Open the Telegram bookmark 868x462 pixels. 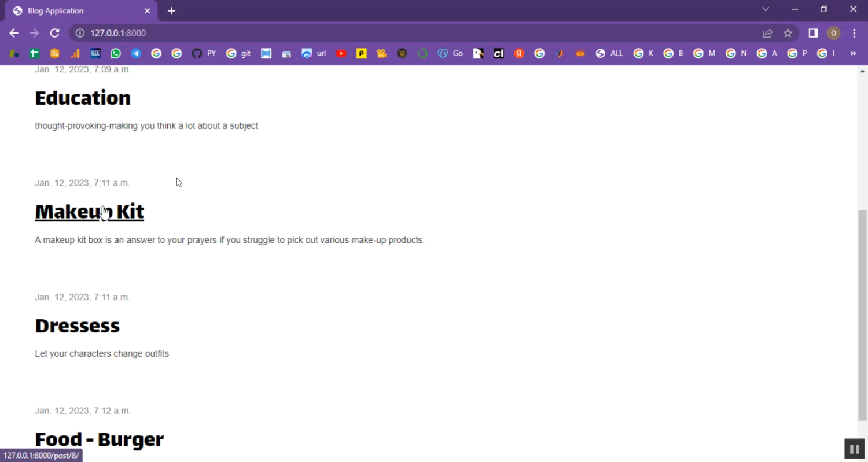136,53
